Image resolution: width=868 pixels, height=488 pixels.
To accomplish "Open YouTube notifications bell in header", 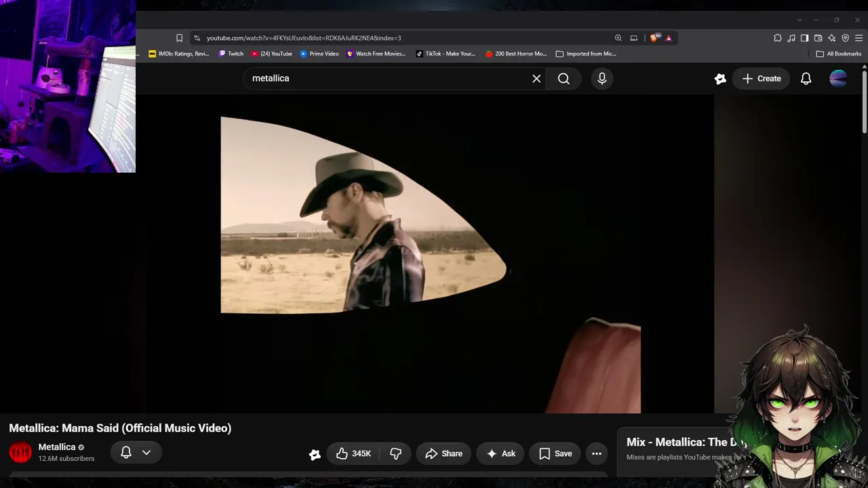I will pyautogui.click(x=806, y=79).
